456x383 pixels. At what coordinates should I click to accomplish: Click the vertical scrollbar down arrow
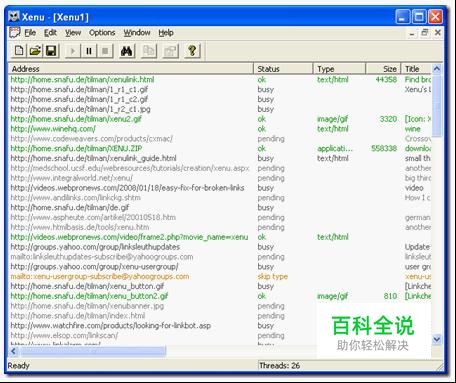point(437,339)
